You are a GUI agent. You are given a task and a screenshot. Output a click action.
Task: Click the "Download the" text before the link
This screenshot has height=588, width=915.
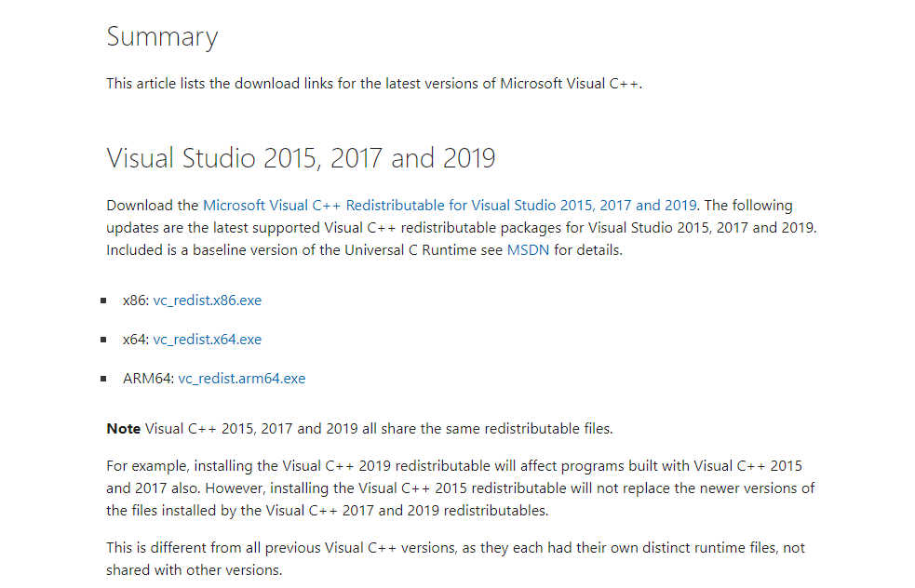[x=153, y=206]
